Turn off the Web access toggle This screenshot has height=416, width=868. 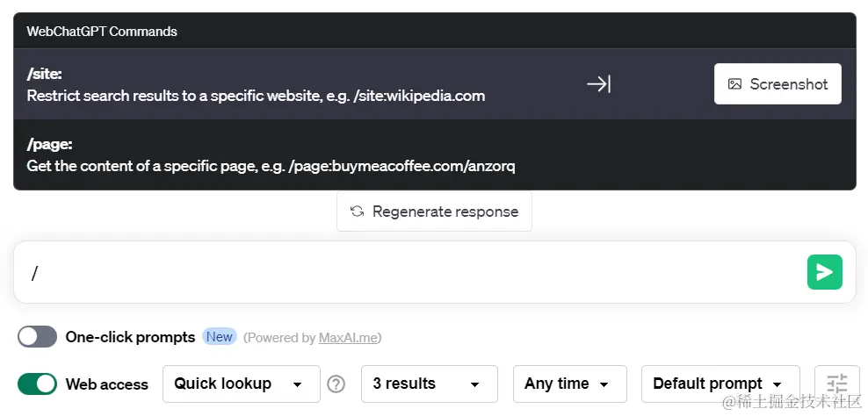click(x=37, y=384)
